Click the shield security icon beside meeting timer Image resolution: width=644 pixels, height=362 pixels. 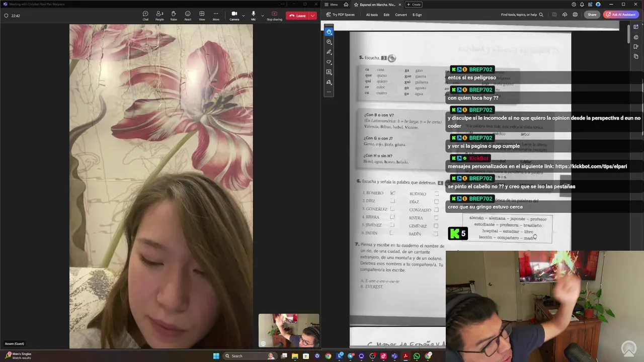[x=6, y=16]
